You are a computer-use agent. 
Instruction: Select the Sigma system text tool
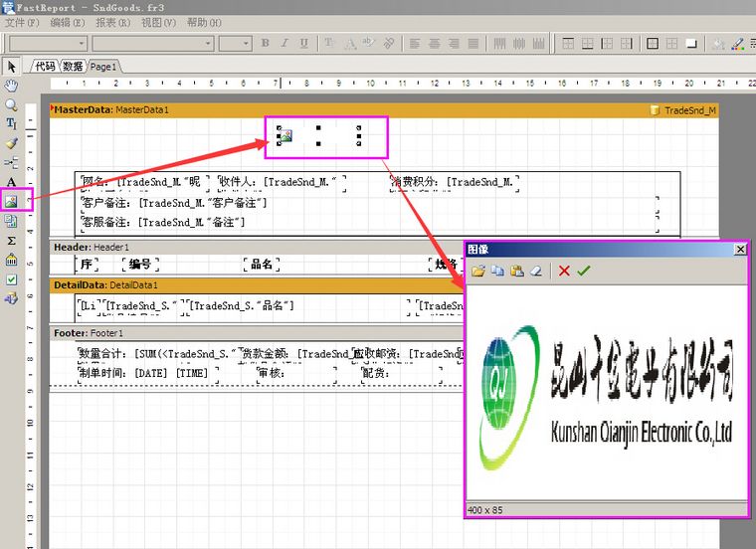(11, 241)
